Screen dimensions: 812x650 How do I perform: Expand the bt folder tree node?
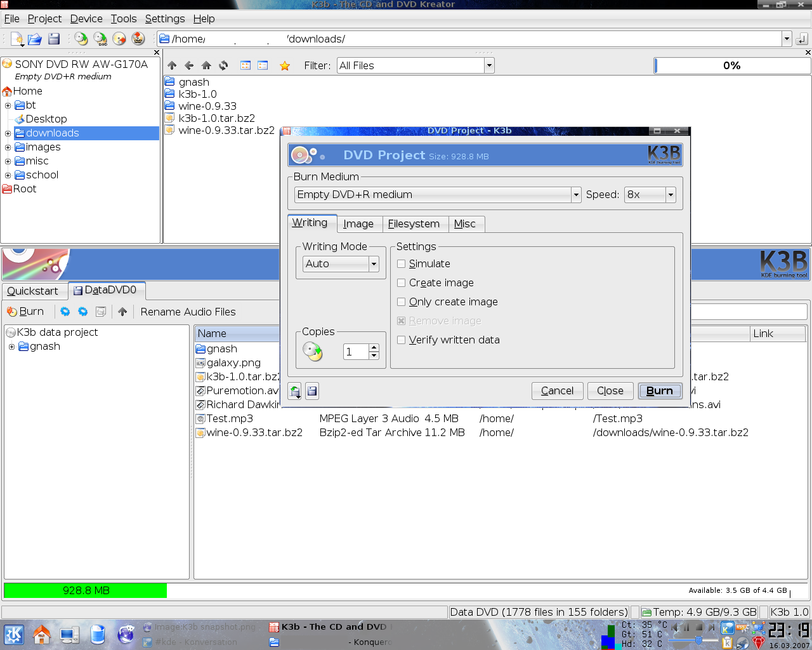[x=8, y=105]
